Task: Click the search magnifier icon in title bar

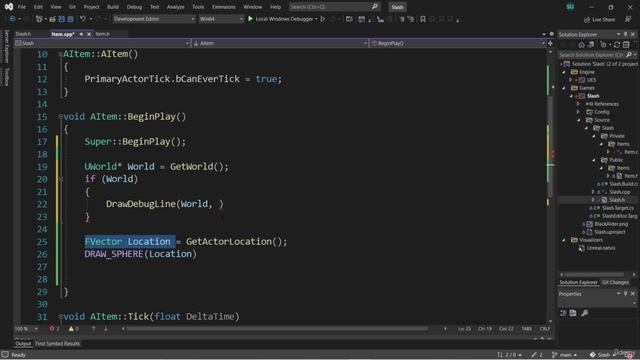Action: point(375,7)
